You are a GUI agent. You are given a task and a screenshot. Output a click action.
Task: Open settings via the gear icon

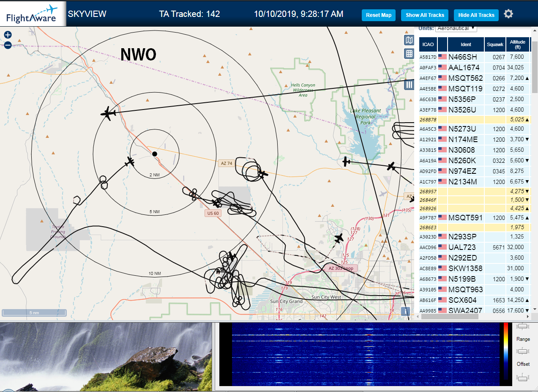tap(508, 14)
